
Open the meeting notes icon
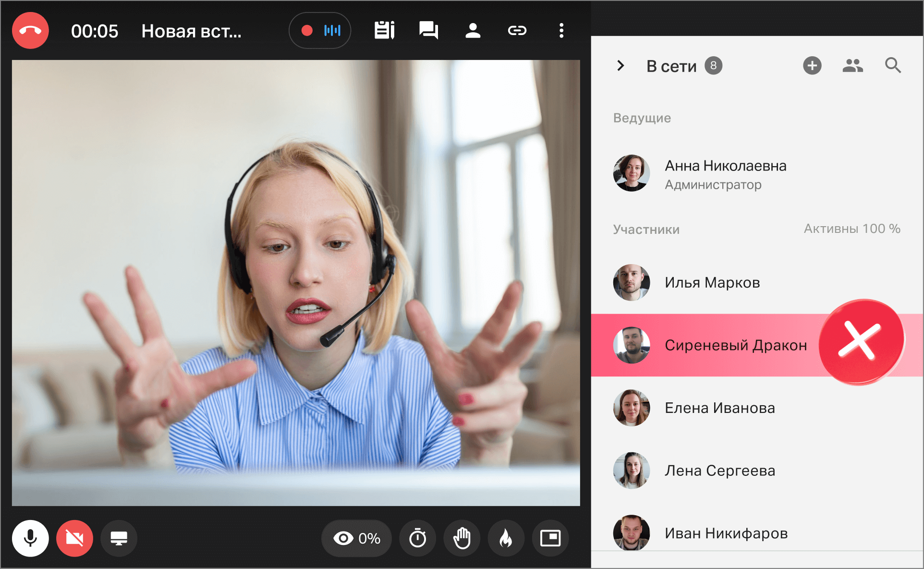tap(384, 31)
